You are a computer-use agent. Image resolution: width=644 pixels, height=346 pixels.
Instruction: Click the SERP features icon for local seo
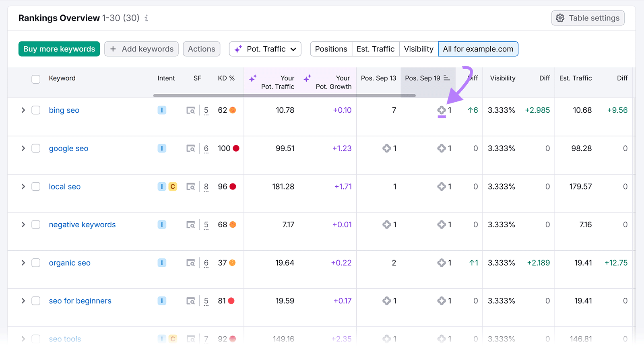click(190, 187)
